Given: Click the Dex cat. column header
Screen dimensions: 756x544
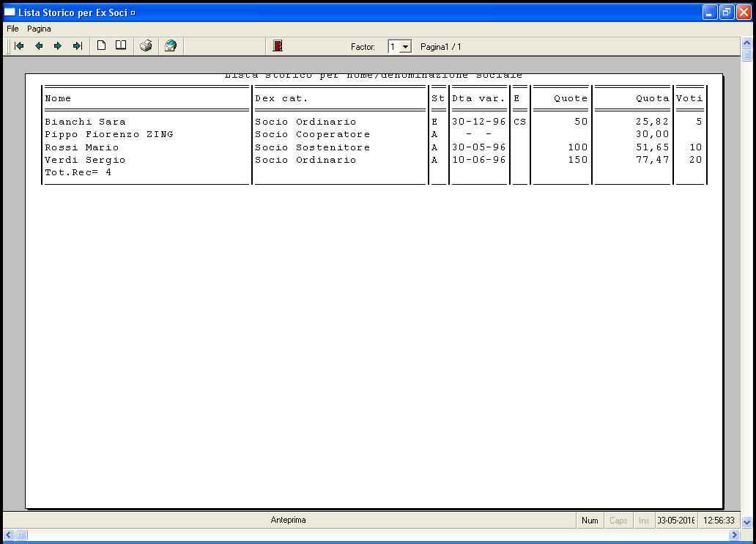Looking at the screenshot, I should [281, 98].
